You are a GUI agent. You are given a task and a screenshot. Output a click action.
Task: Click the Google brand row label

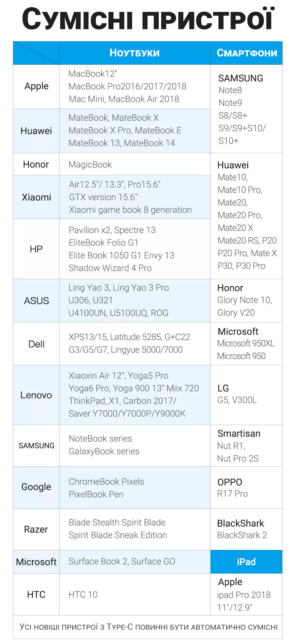pos(36,487)
